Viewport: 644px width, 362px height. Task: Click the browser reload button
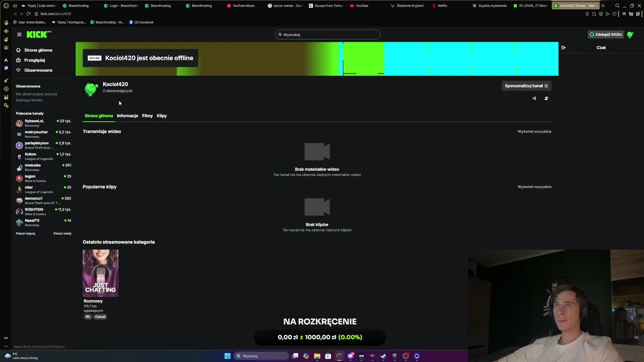tap(28, 14)
